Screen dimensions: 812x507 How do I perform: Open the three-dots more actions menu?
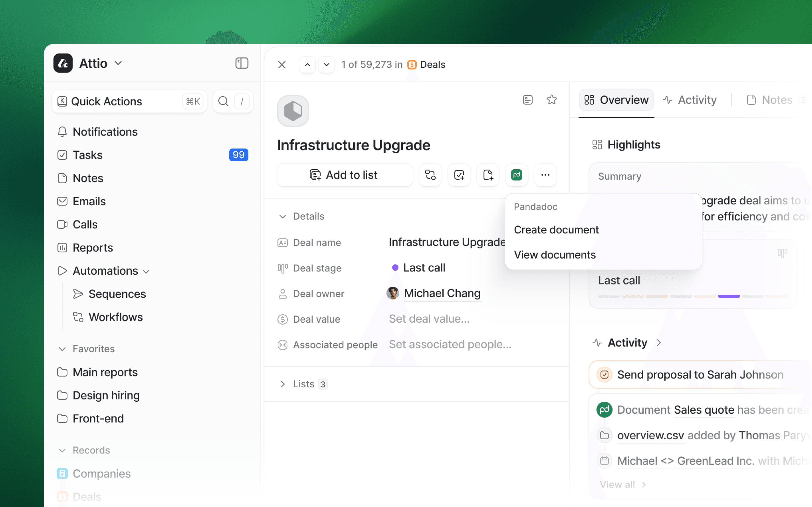(545, 175)
